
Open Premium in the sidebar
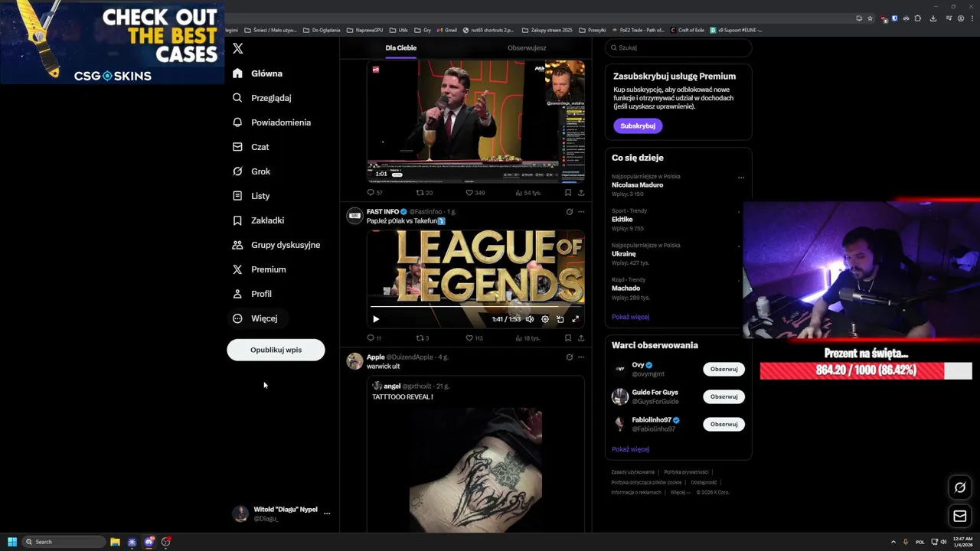tap(260, 269)
